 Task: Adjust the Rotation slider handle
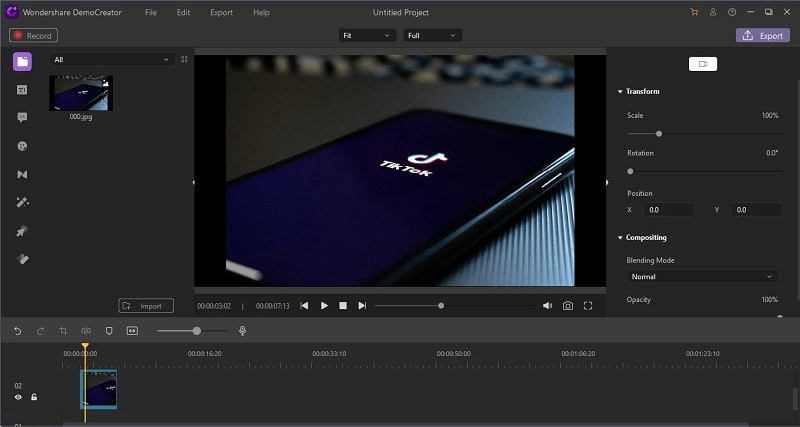(x=630, y=171)
